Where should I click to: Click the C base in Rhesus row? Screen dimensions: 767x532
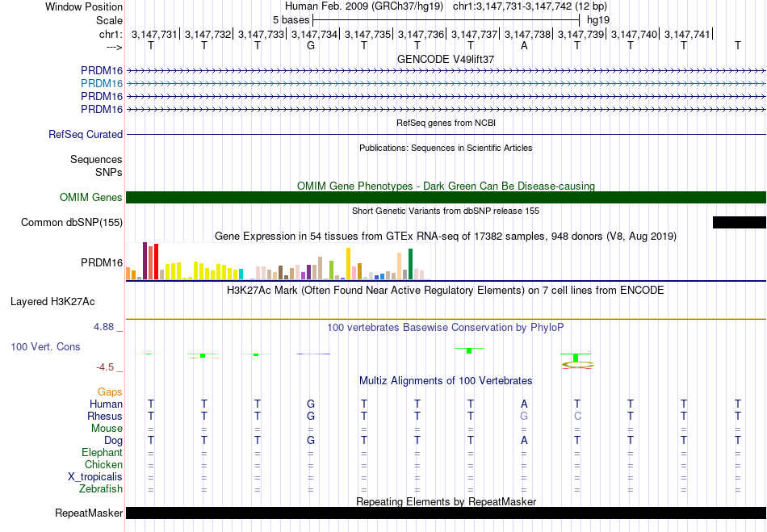tap(577, 416)
